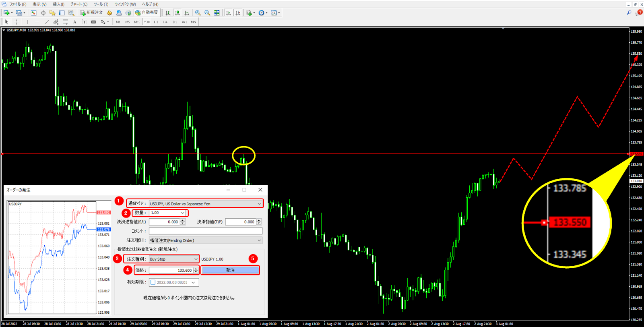Open the ヘルプ (H) menu

tap(150, 4)
